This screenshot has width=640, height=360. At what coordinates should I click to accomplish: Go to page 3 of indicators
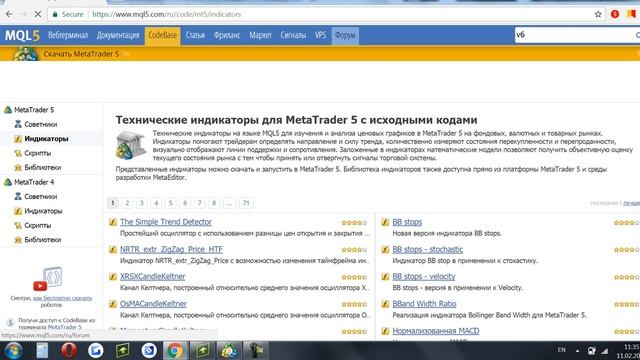142,203
